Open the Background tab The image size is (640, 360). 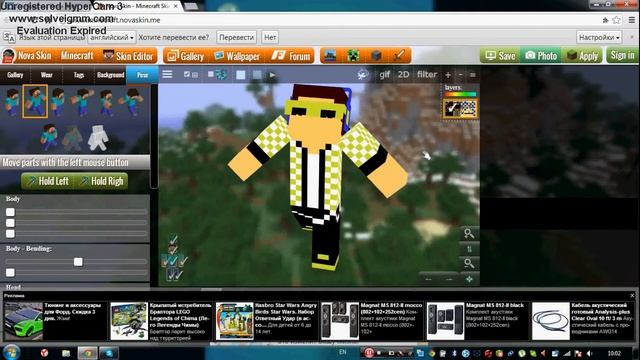coord(110,75)
